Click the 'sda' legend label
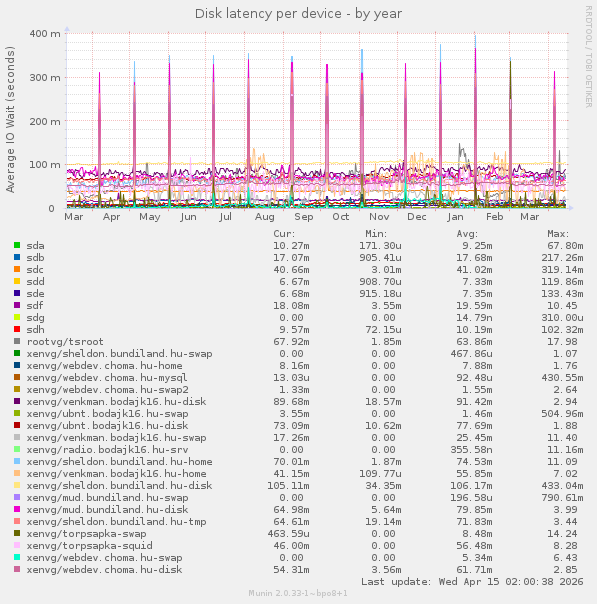Screen dimensions: 597x604 tap(35, 245)
